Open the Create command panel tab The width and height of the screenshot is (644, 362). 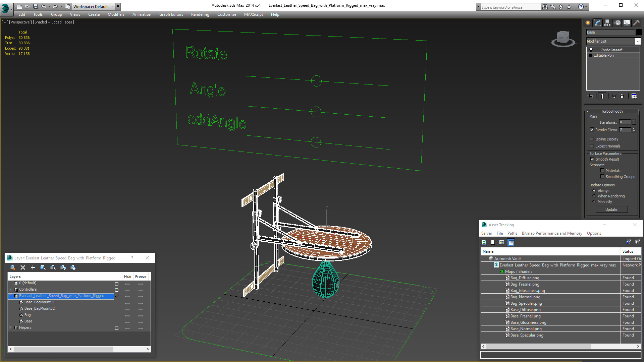[588, 23]
